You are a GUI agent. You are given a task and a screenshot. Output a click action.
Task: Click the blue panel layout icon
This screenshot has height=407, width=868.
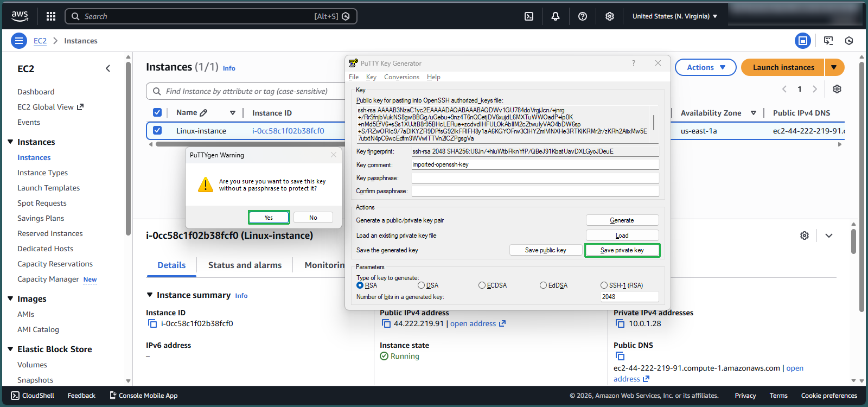click(x=803, y=41)
